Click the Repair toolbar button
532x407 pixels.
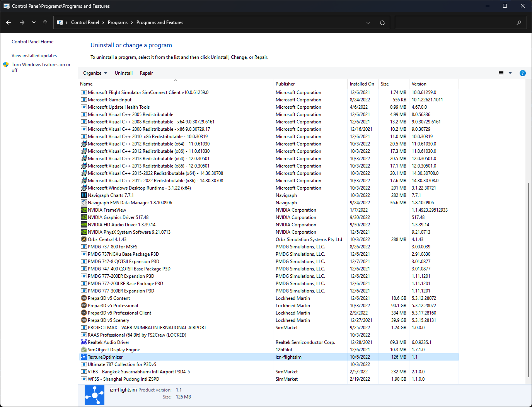pos(147,73)
